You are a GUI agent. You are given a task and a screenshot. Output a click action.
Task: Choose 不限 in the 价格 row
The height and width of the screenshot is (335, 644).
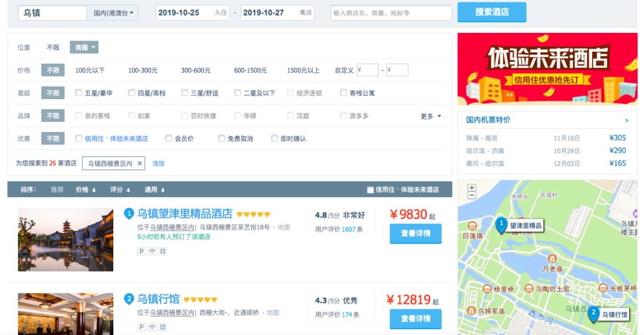point(53,70)
